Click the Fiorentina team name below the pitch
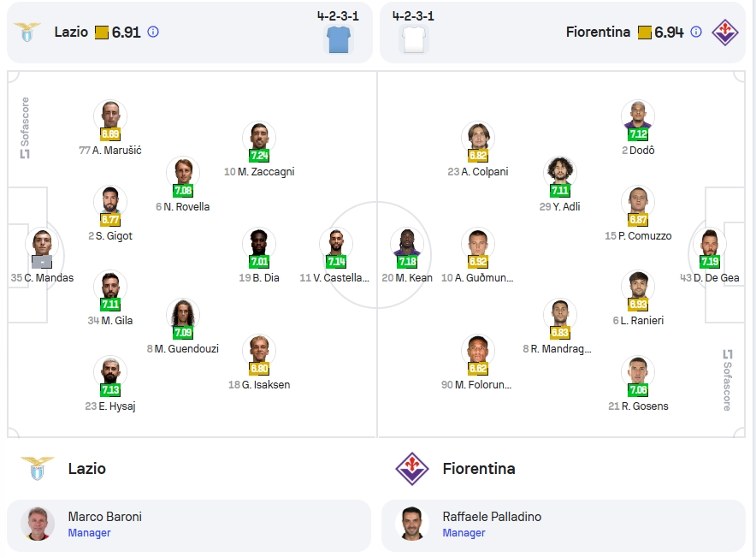 tap(479, 469)
